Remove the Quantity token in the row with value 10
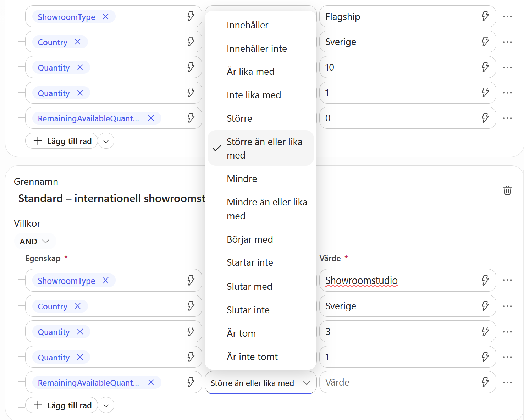524x420 pixels. (80, 67)
